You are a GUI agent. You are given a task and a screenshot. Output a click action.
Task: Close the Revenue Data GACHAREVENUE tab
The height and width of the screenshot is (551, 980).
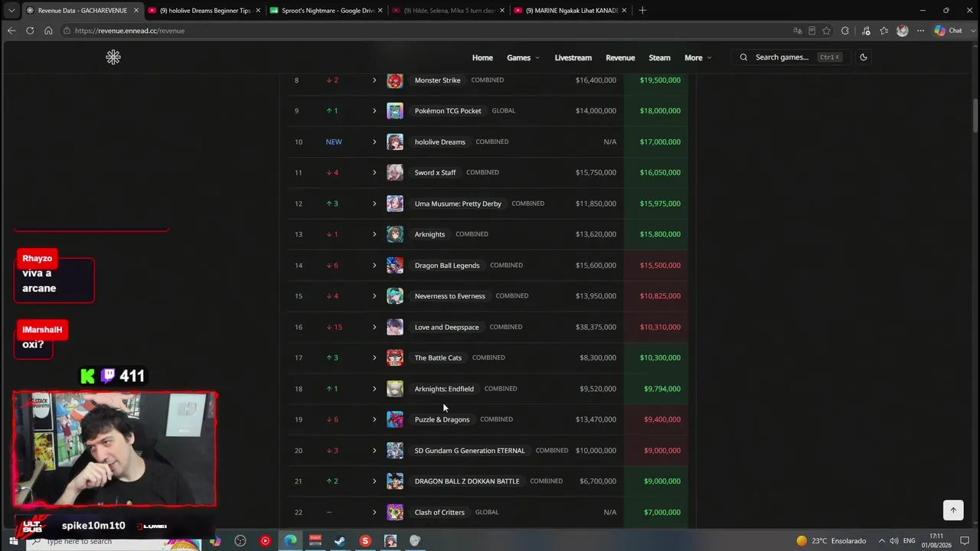(x=136, y=11)
